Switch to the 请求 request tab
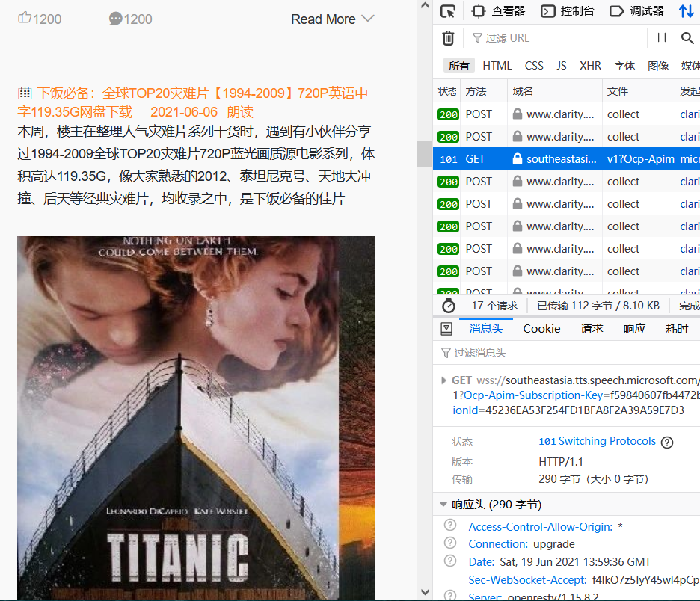Screen dimensions: 700x601 point(592,329)
